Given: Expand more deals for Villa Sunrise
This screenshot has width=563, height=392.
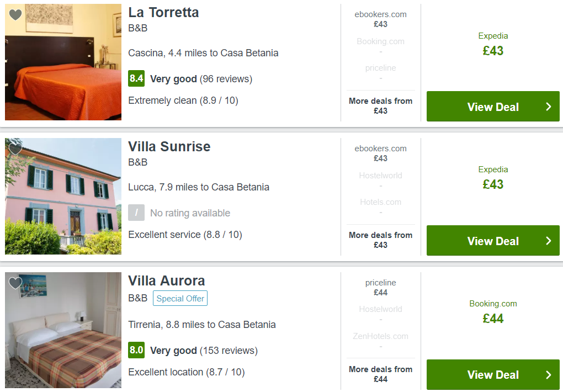Looking at the screenshot, I should point(380,240).
